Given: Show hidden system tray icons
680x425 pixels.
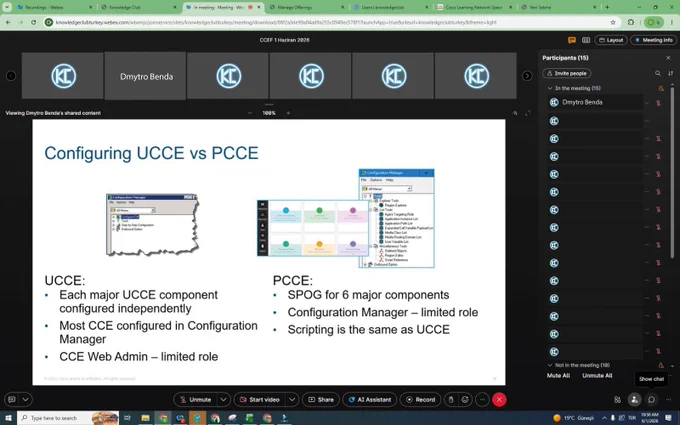Looking at the screenshot, I should 604,418.
